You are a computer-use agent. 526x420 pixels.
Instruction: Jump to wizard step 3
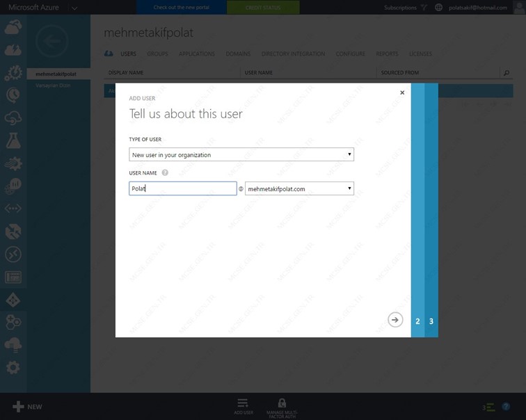click(431, 321)
